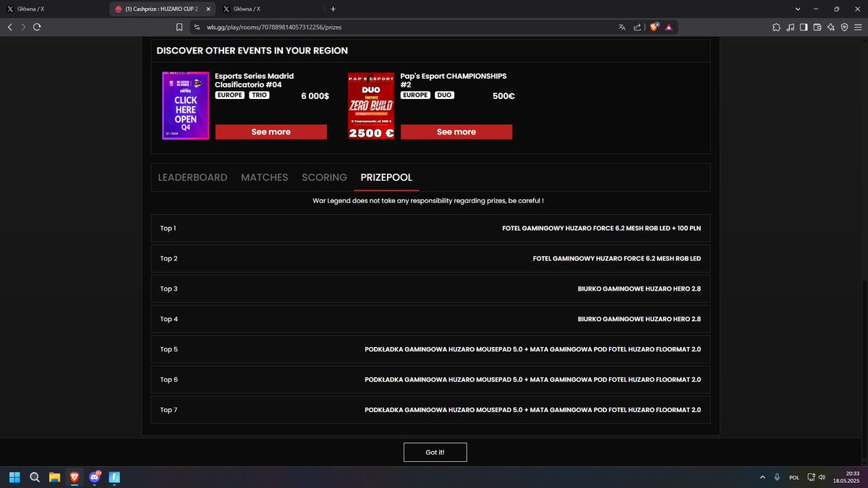This screenshot has width=868, height=488.
Task: Open the MATCHES tab
Action: (264, 177)
